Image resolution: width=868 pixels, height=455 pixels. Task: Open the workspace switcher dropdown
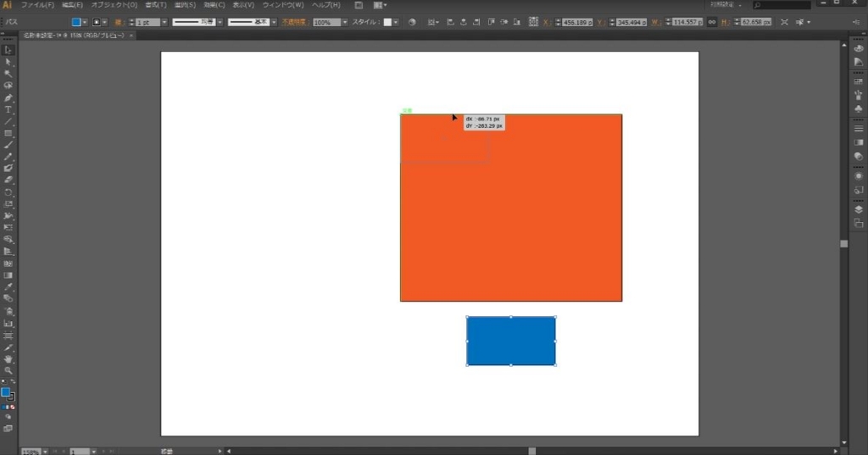726,5
